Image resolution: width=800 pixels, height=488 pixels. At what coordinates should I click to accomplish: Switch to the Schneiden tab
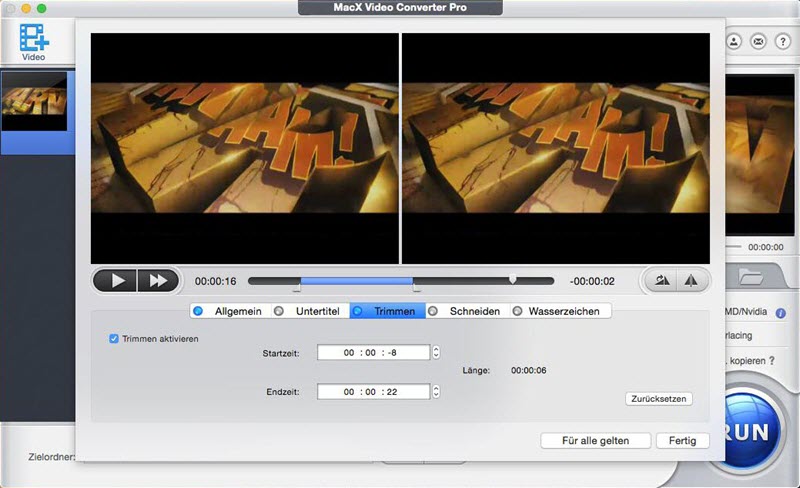pyautogui.click(x=465, y=311)
